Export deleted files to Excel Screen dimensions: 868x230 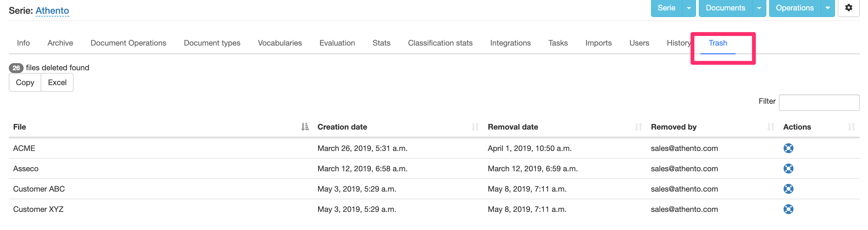click(57, 83)
